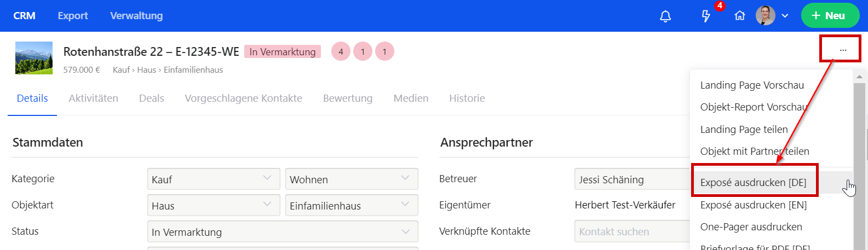Open the In Vermarktung status dropdown
The height and width of the screenshot is (250, 868).
[x=283, y=231]
